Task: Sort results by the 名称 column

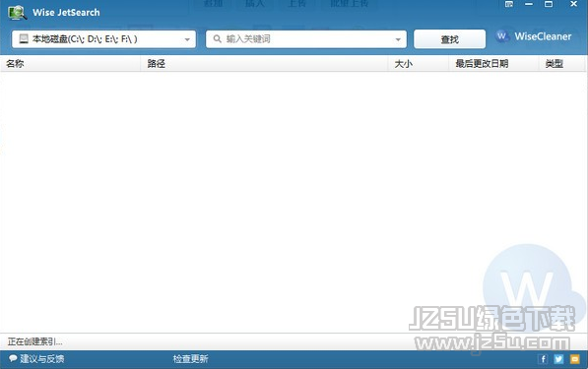Action: (x=70, y=64)
